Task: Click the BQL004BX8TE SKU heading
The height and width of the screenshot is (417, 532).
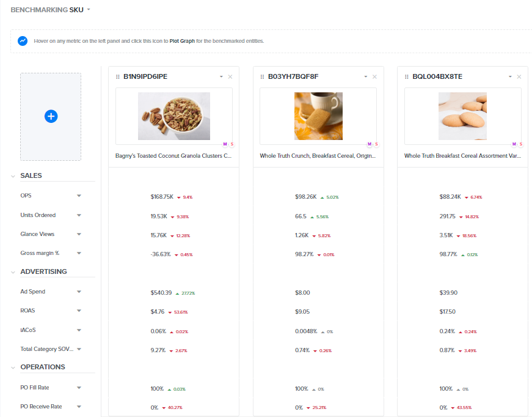Action: [437, 77]
